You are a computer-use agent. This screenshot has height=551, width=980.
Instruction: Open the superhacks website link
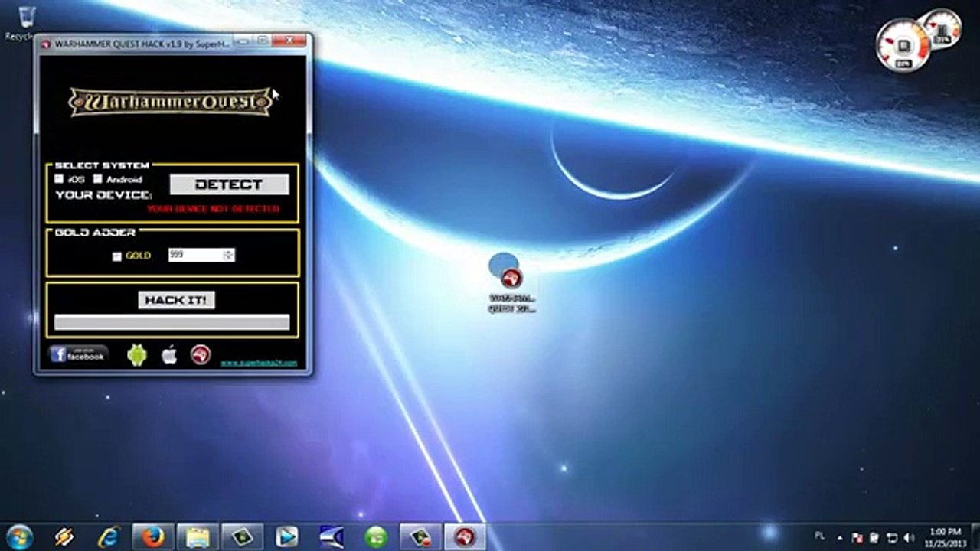point(258,363)
